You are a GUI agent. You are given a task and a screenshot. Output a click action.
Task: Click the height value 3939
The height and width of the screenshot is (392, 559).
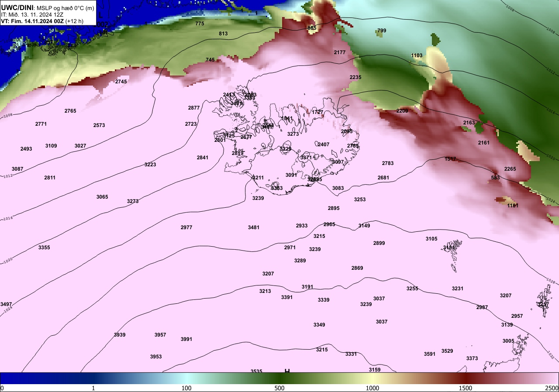[x=120, y=335]
